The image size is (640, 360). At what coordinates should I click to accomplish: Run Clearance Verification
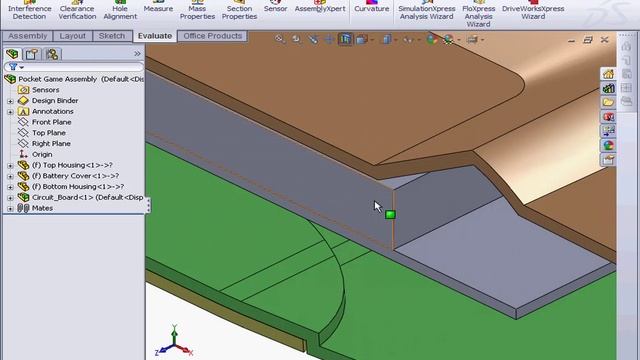[x=77, y=10]
